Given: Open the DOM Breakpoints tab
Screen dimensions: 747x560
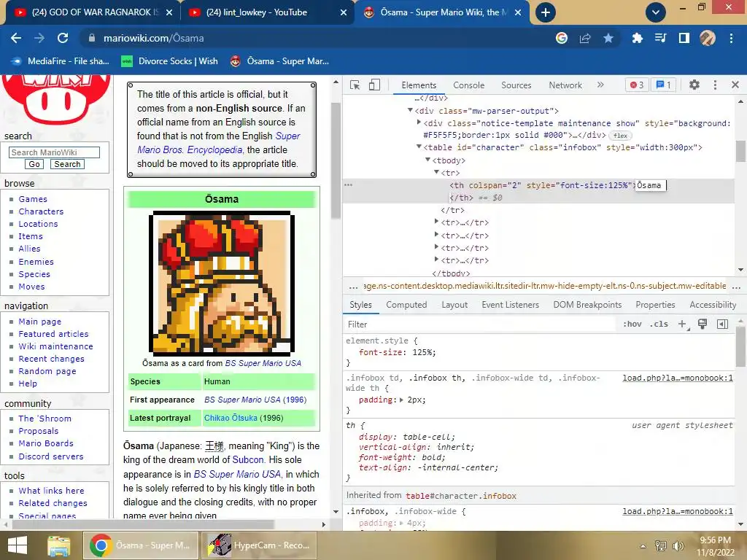Looking at the screenshot, I should coord(587,305).
